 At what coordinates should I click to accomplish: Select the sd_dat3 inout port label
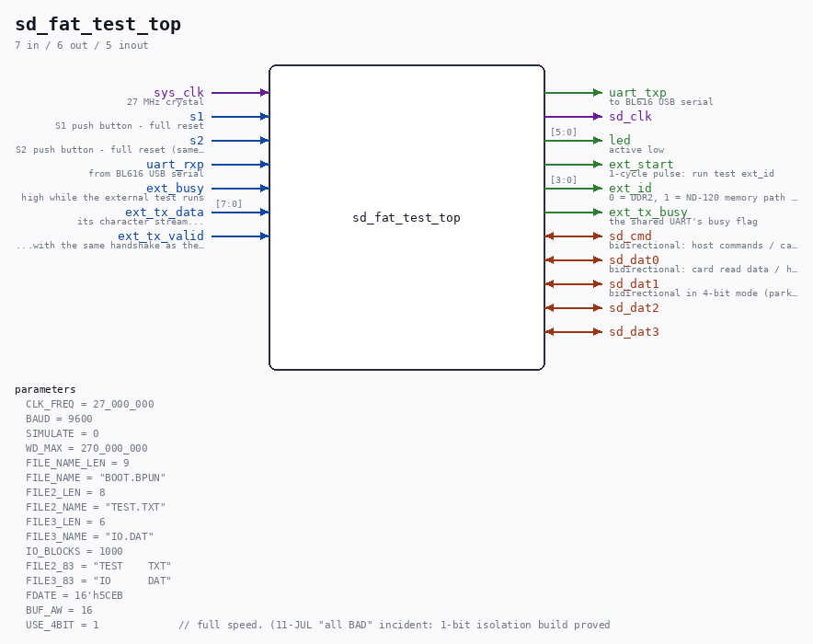click(x=634, y=331)
